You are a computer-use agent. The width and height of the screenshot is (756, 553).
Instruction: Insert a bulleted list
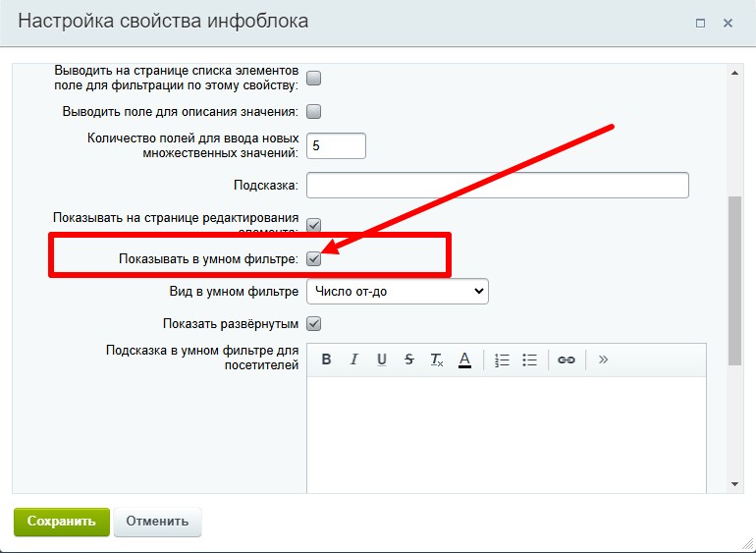pos(529,359)
